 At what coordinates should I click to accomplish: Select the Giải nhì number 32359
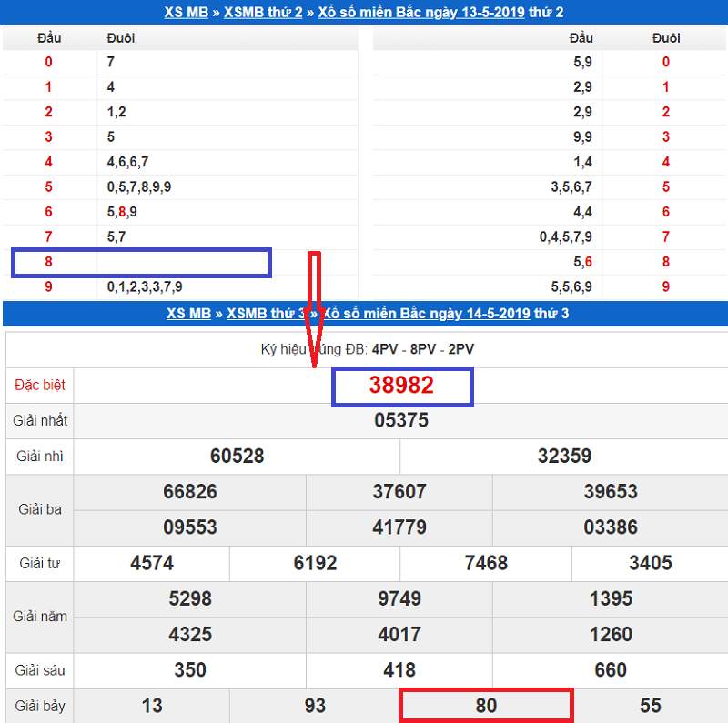564,456
